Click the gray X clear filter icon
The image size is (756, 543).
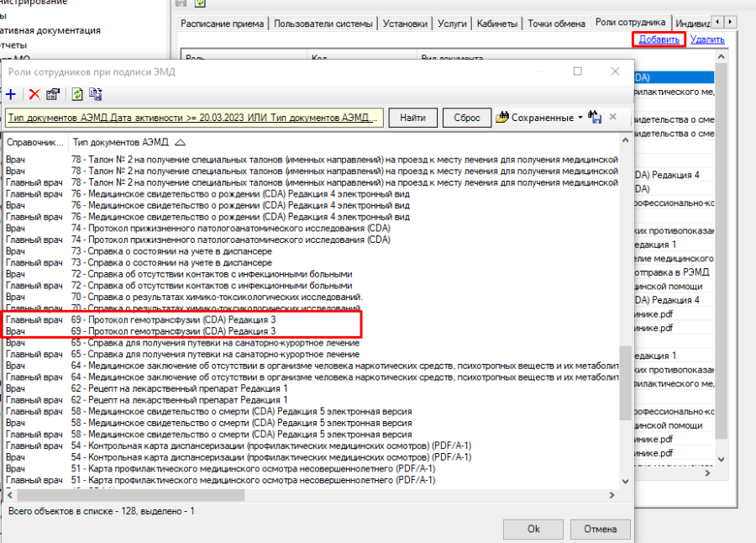[x=613, y=117]
